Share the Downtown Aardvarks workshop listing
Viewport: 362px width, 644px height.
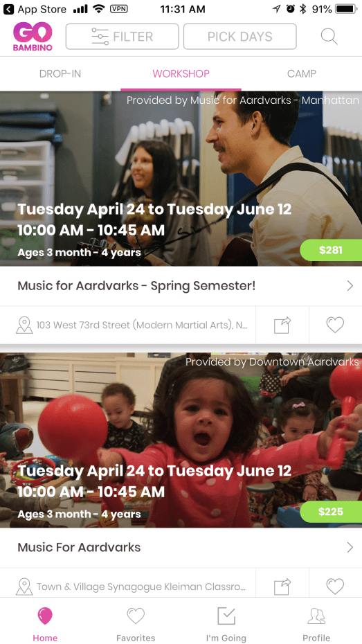(282, 586)
